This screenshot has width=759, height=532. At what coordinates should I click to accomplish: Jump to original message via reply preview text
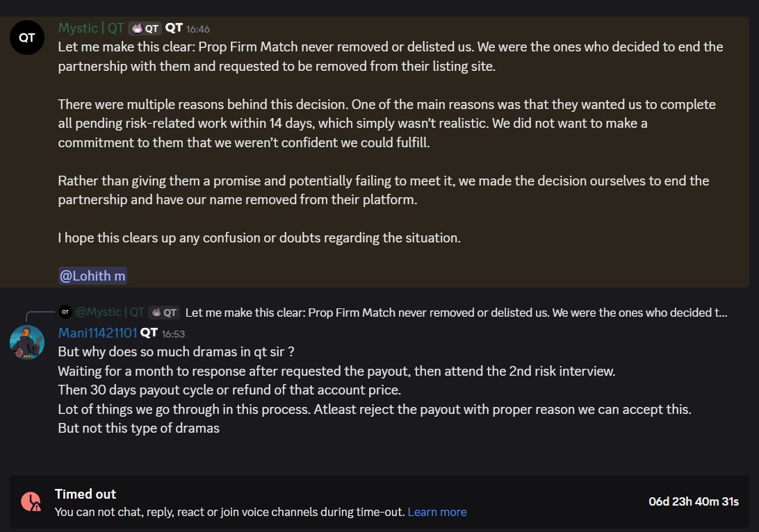[456, 313]
